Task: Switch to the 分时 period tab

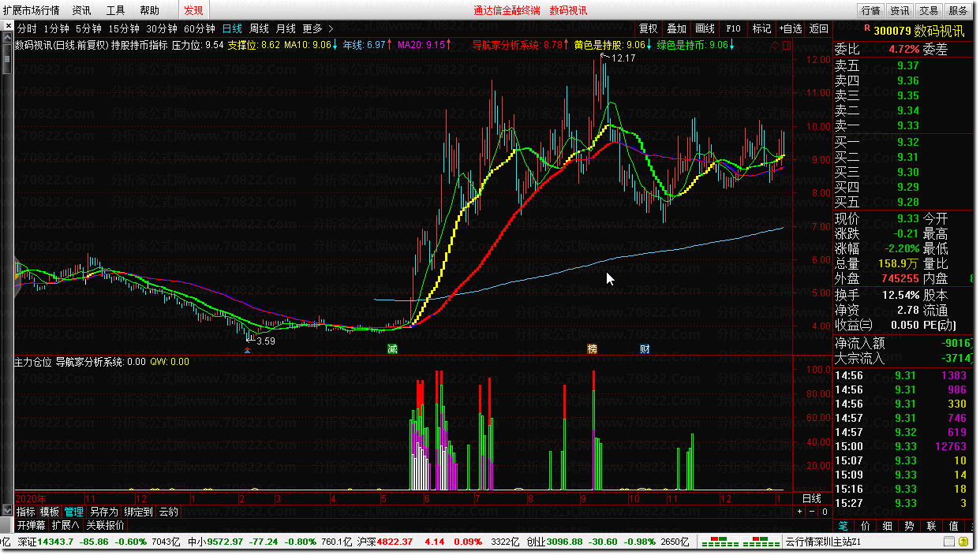Action: (x=27, y=28)
